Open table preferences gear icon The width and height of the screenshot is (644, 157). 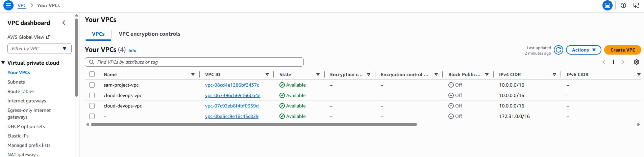(x=637, y=62)
